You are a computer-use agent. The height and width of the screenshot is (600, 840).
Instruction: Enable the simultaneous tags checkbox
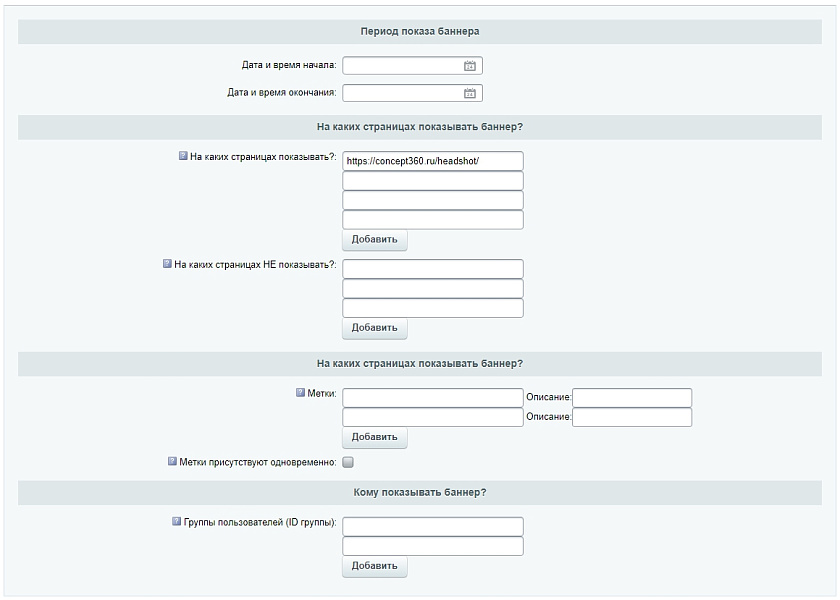pyautogui.click(x=348, y=463)
